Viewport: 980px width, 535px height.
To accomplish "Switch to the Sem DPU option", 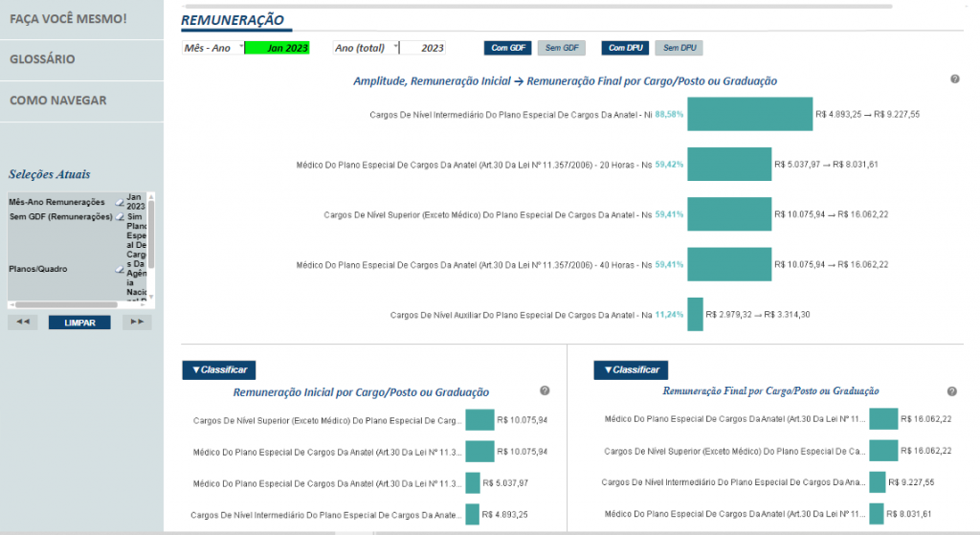I will [679, 48].
